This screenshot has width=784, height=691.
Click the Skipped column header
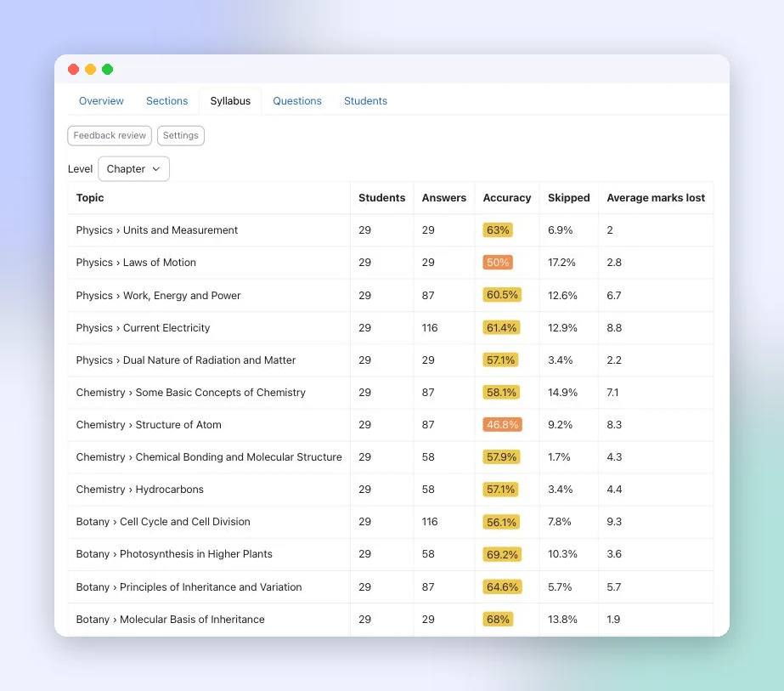[568, 198]
